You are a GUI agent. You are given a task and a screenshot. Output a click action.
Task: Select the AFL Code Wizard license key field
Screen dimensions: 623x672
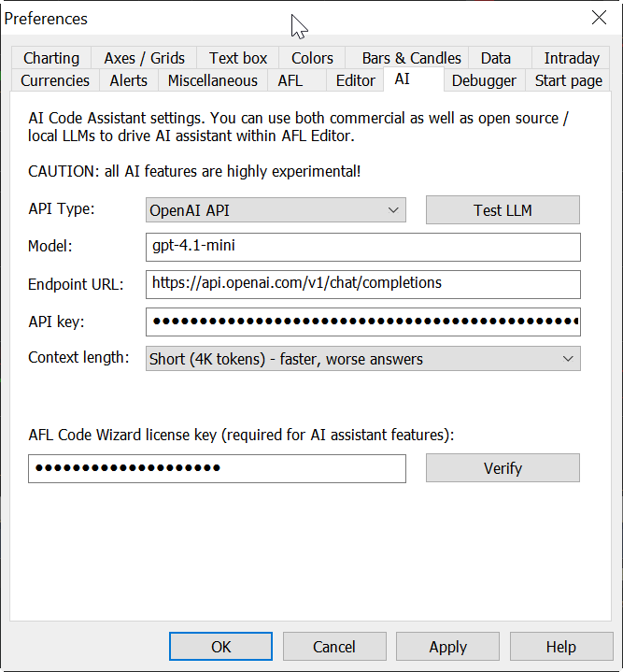[x=217, y=468]
